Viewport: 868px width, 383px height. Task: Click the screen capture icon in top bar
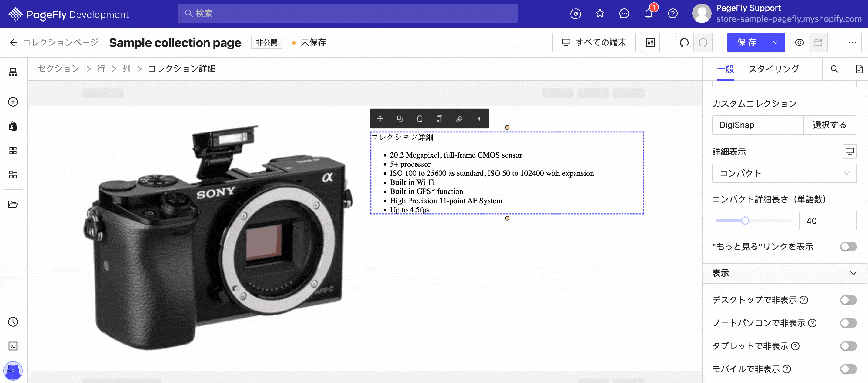click(x=576, y=13)
